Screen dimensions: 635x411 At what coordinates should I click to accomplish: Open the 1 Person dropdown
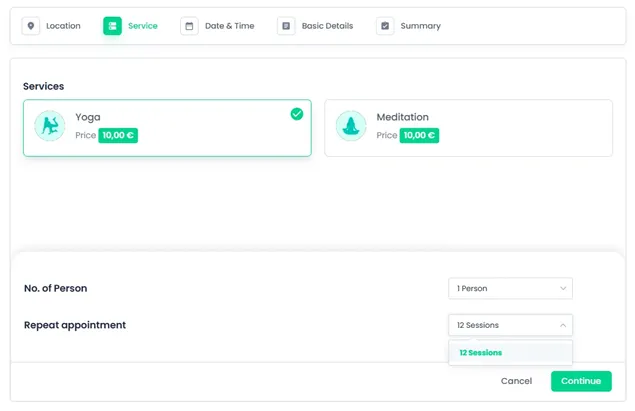pos(510,288)
